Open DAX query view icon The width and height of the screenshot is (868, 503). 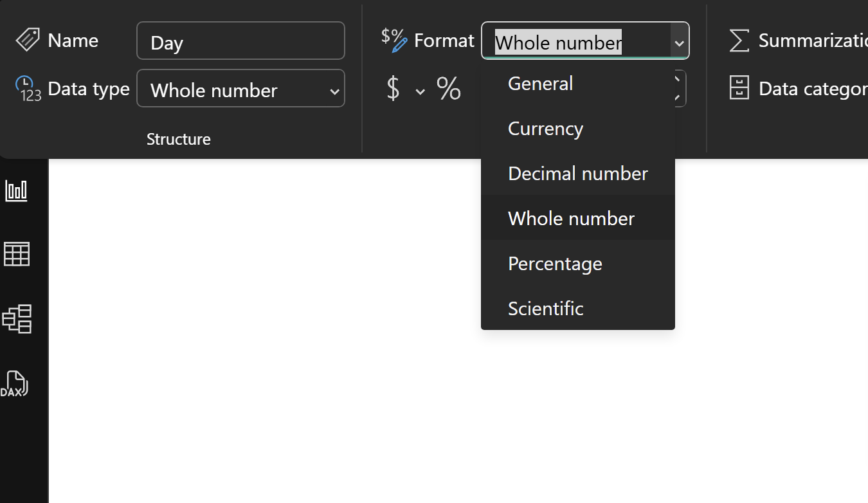click(x=15, y=384)
